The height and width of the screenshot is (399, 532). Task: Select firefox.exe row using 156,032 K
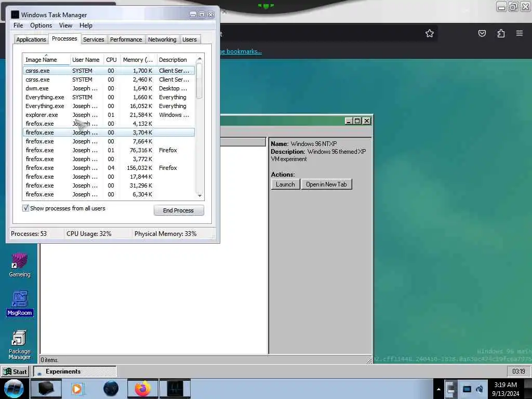[109, 168]
